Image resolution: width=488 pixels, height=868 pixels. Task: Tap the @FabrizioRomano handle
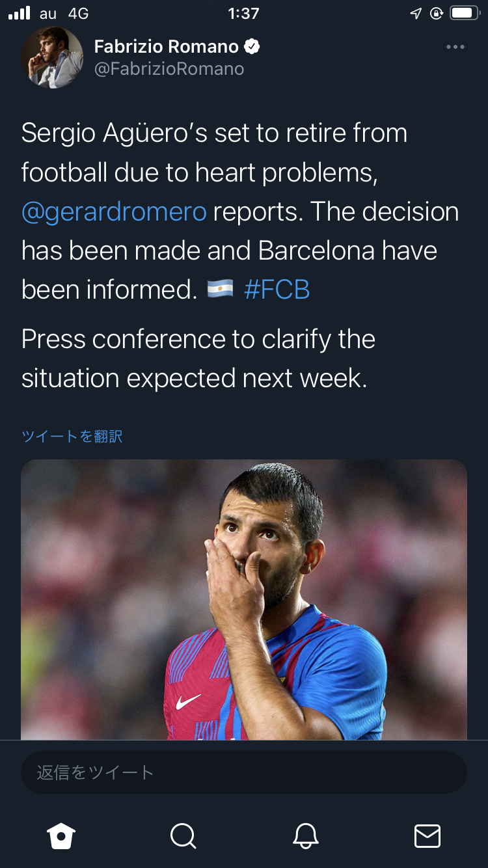coord(169,70)
